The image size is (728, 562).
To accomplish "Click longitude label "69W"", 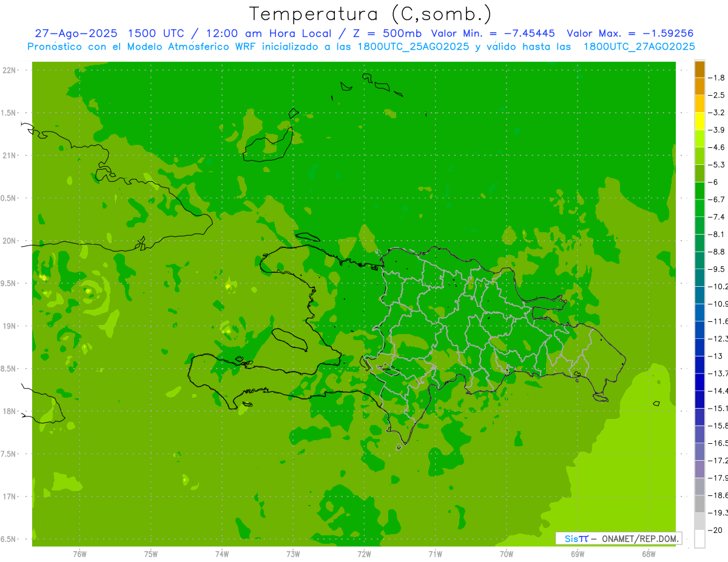I will point(578,554).
